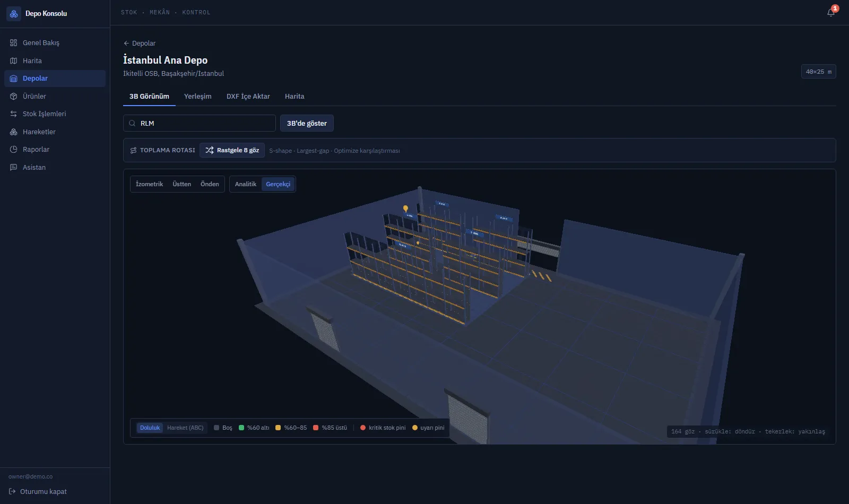Click the search magnifier icon
Viewport: 849px width, 504px height.
click(132, 123)
